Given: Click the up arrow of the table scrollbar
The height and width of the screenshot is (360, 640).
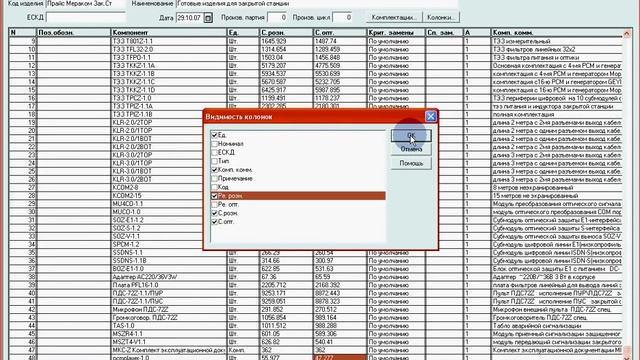Looking at the screenshot, I should [x=627, y=33].
